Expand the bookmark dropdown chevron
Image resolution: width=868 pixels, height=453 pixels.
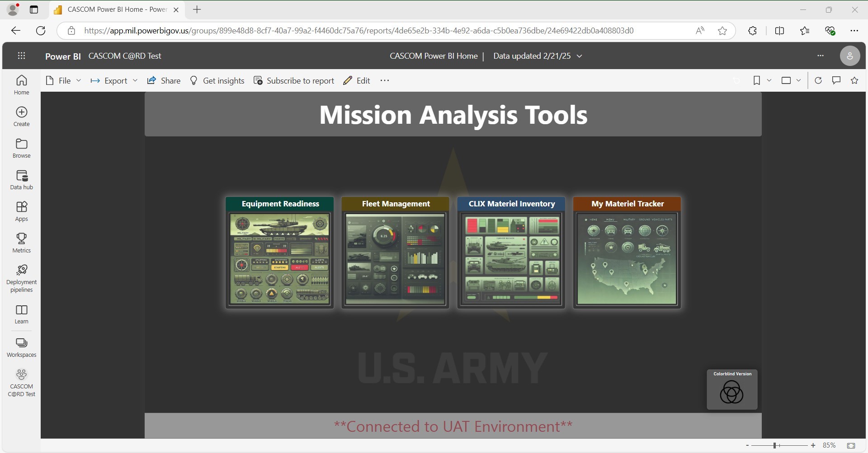click(769, 80)
